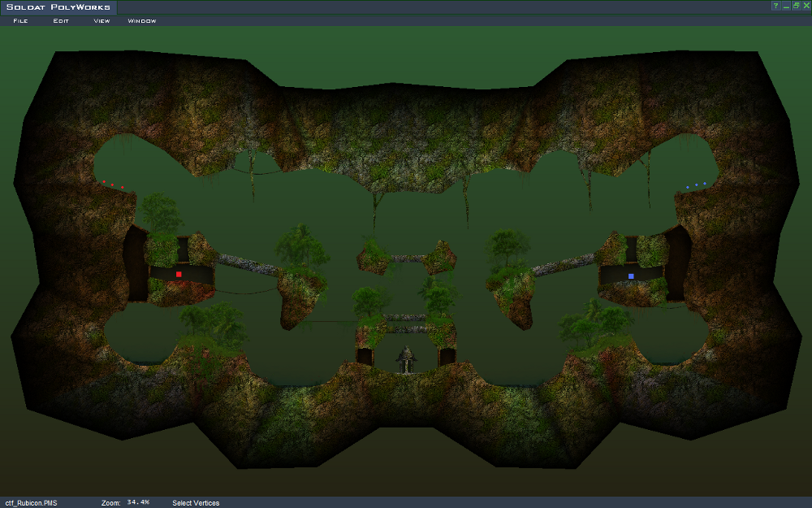
Task: Click the middle red spawn point dot
Action: (112, 185)
